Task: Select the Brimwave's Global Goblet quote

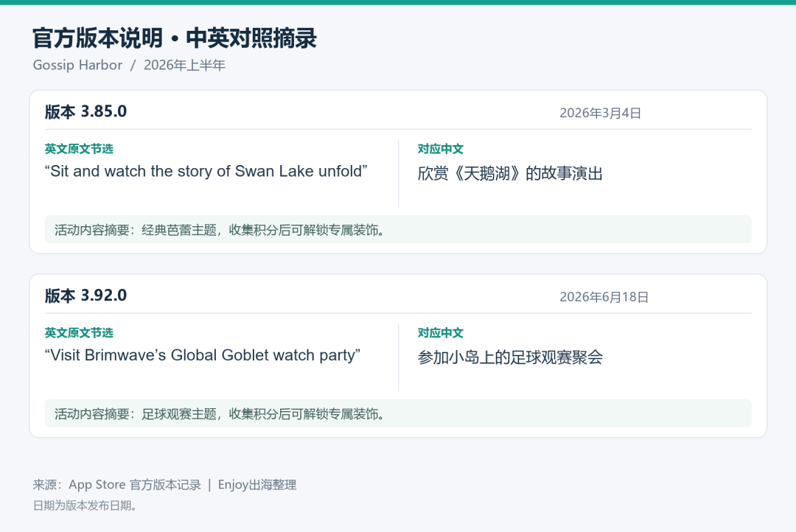Action: [x=203, y=355]
